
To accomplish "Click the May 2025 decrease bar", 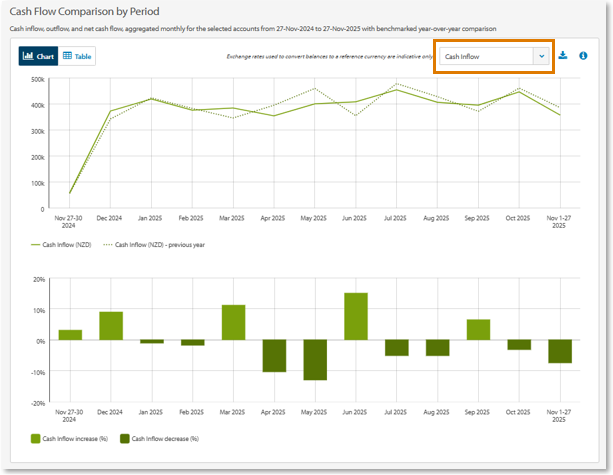I will pyautogui.click(x=315, y=360).
